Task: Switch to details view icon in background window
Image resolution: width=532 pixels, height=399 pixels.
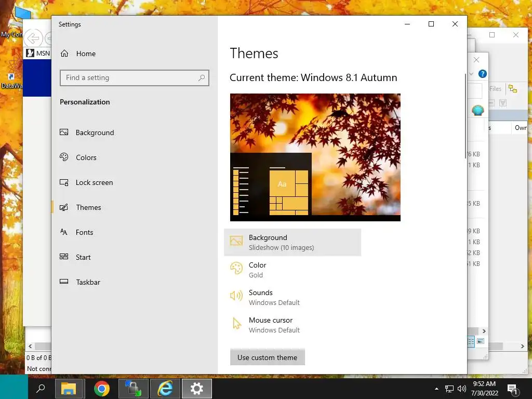Action: (471, 341)
